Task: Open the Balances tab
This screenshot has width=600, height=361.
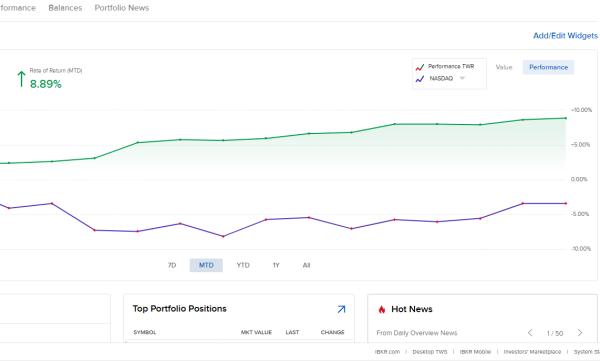Action: coord(65,8)
